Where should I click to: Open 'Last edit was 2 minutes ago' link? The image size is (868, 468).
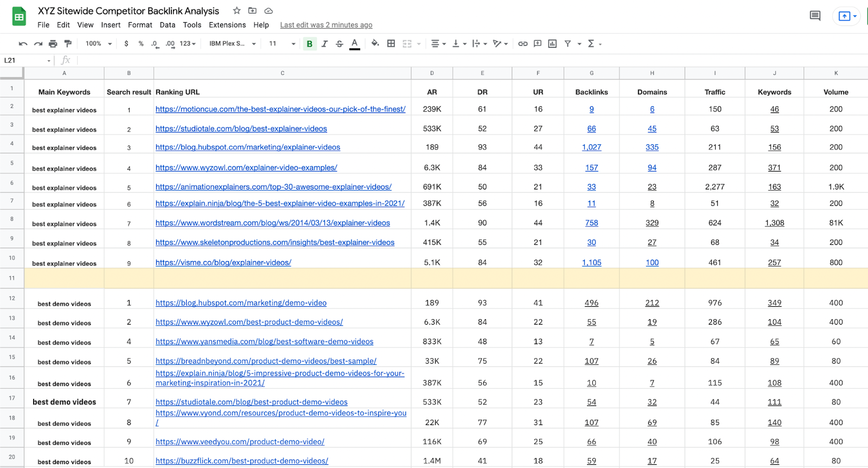click(x=326, y=25)
